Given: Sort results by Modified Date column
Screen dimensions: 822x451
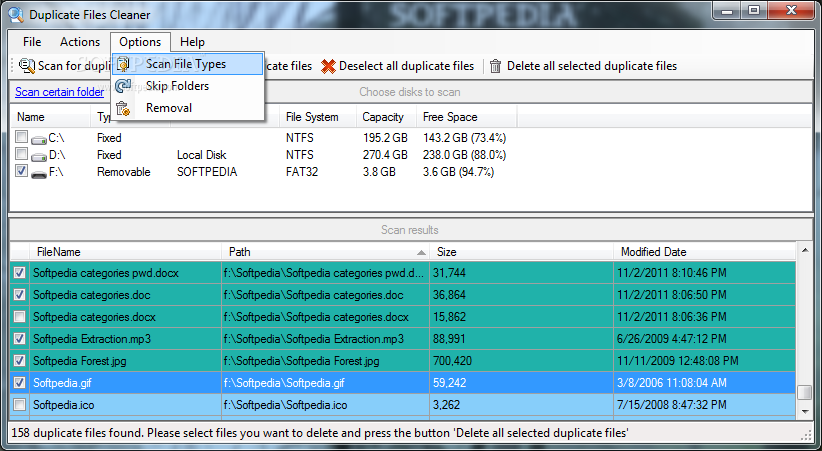Looking at the screenshot, I should [x=704, y=252].
